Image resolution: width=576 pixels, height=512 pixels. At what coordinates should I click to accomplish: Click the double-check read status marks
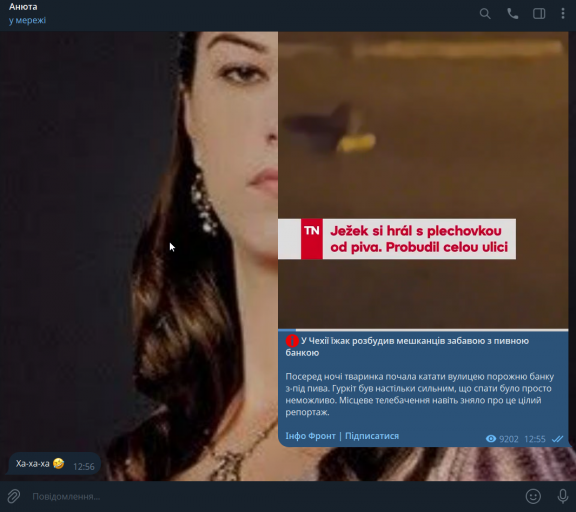tap(557, 439)
